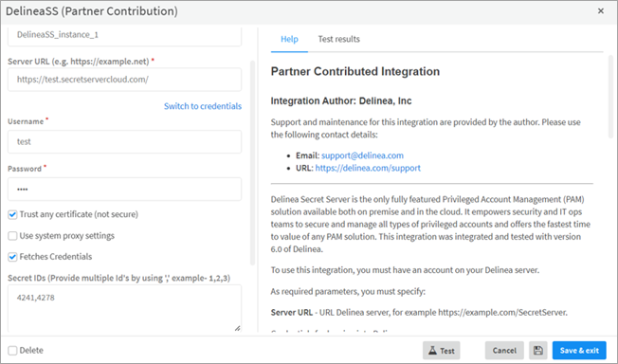
Task: Focus the instance name field DelineaSS_instance_1
Action: coord(124,36)
